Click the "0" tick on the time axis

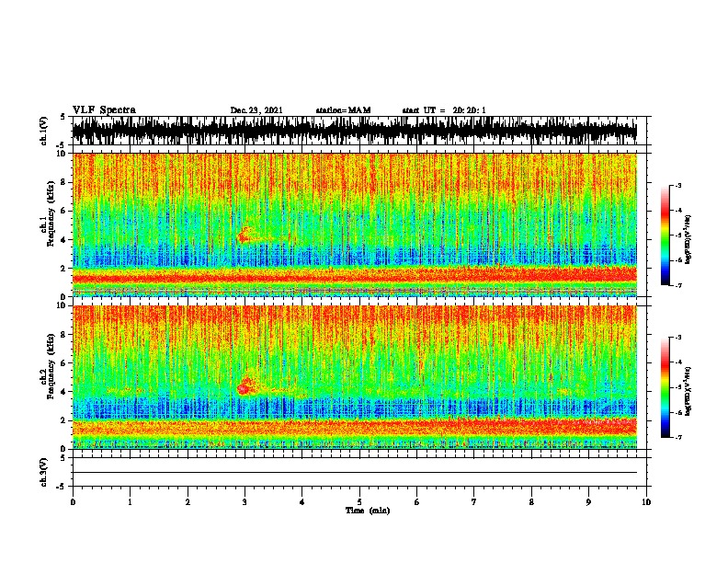coord(73,502)
